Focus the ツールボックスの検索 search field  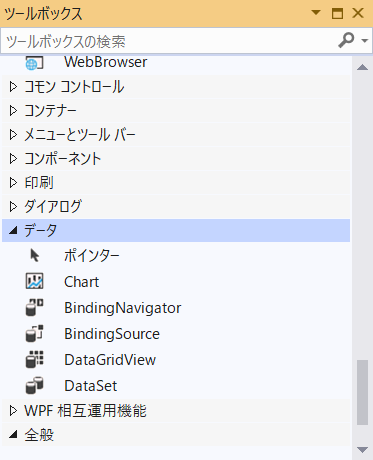coord(168,41)
